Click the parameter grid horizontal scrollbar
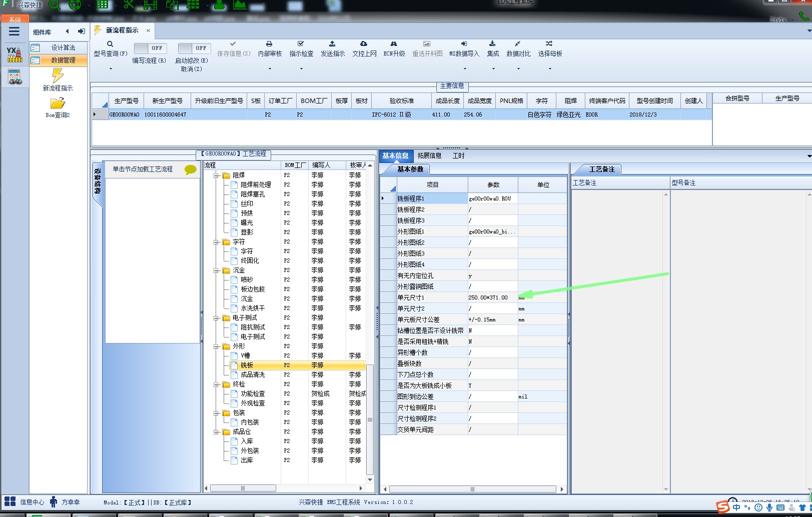This screenshot has width=812, height=517. click(x=472, y=489)
